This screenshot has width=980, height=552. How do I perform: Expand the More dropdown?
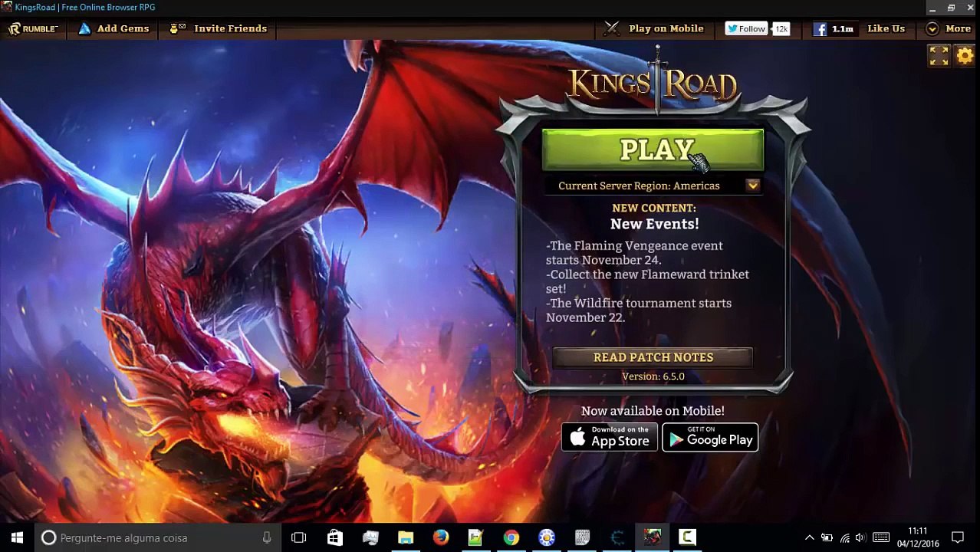[949, 28]
